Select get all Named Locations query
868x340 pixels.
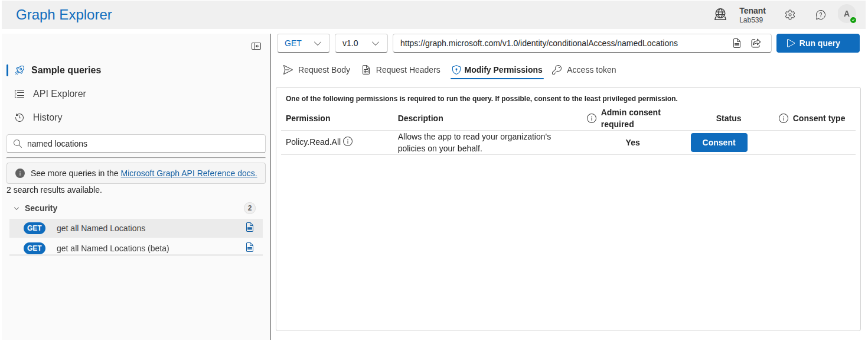[136, 228]
